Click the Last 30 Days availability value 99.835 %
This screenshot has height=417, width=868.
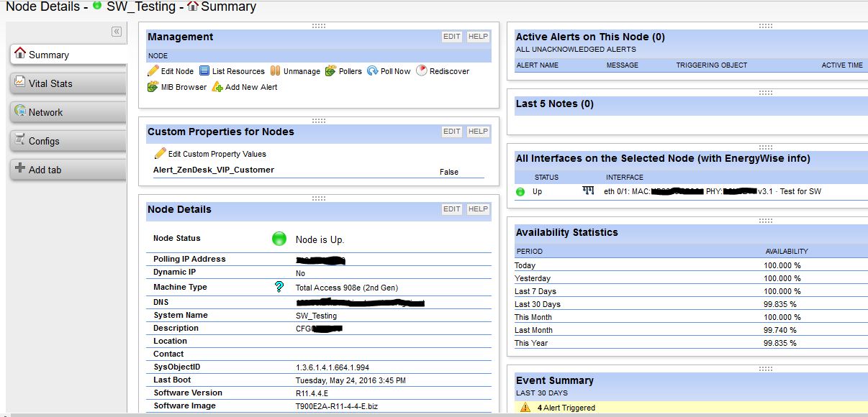[780, 304]
